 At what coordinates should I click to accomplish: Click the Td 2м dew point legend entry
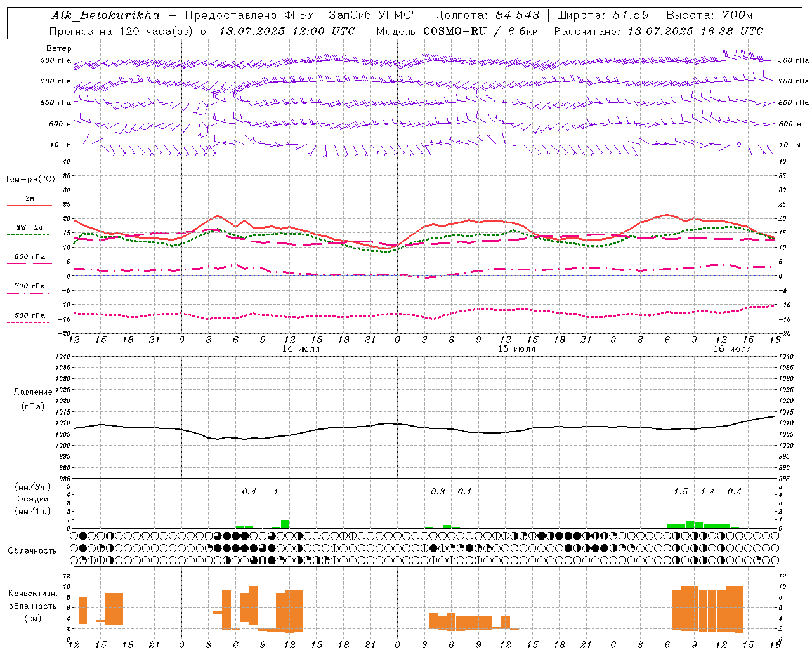[x=30, y=227]
